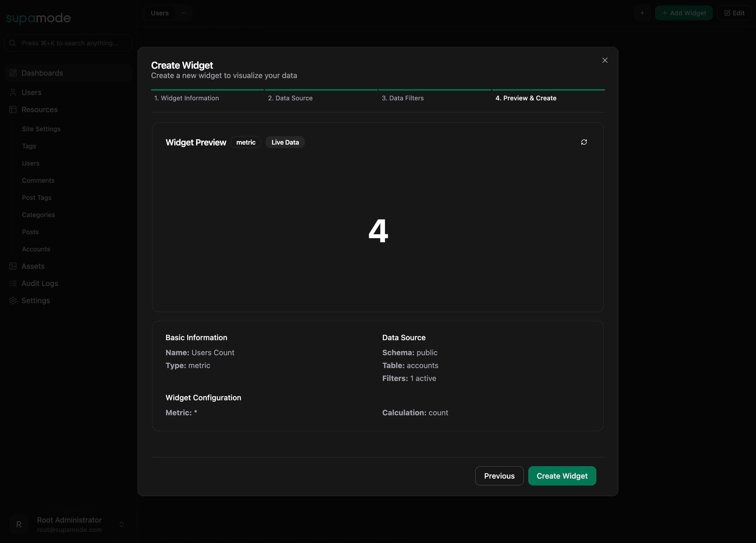Toggle the Live Data badge
Image resolution: width=756 pixels, height=543 pixels.
(285, 142)
